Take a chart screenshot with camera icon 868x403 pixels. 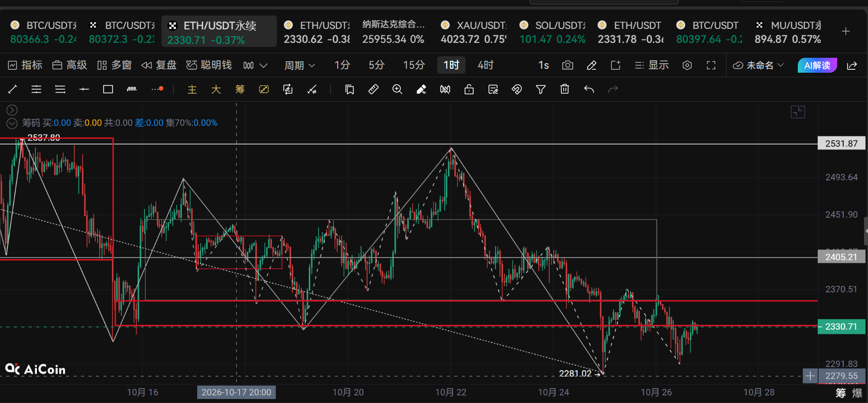pyautogui.click(x=568, y=65)
